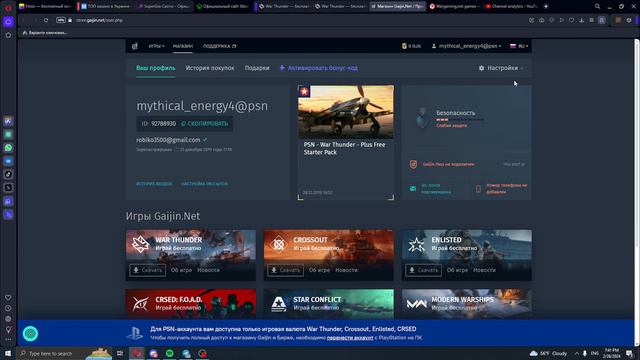Click the GJN coin balance icon
The image size is (640, 360).
pos(404,46)
